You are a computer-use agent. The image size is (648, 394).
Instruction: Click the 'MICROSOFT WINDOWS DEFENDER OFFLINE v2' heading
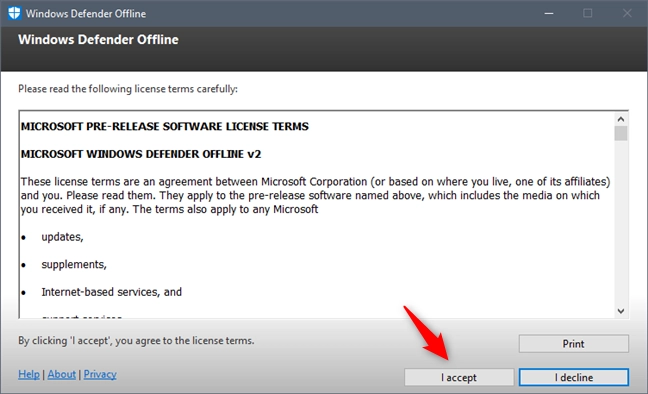point(141,154)
